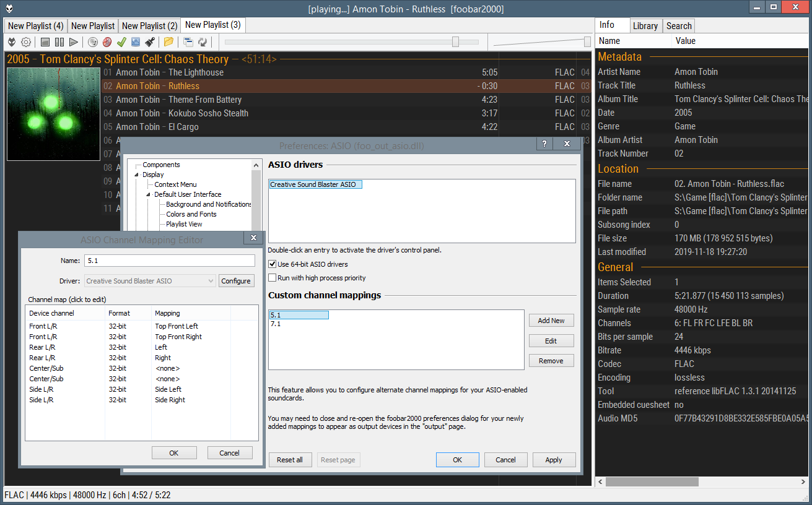Click the foobar2000 alien head toolbar icon
This screenshot has height=505, width=812.
click(12, 42)
